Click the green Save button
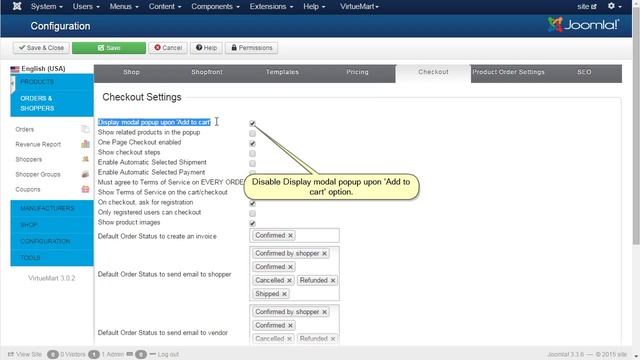This screenshot has height=360, width=640. coord(109,48)
